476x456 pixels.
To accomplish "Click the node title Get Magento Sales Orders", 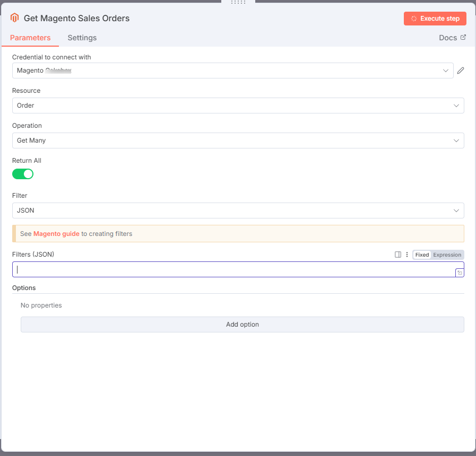I will coord(76,18).
